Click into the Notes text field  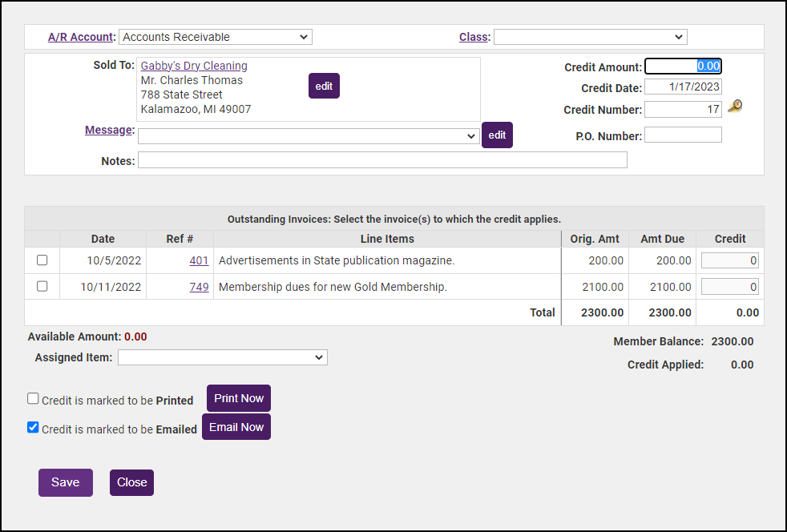(382, 160)
